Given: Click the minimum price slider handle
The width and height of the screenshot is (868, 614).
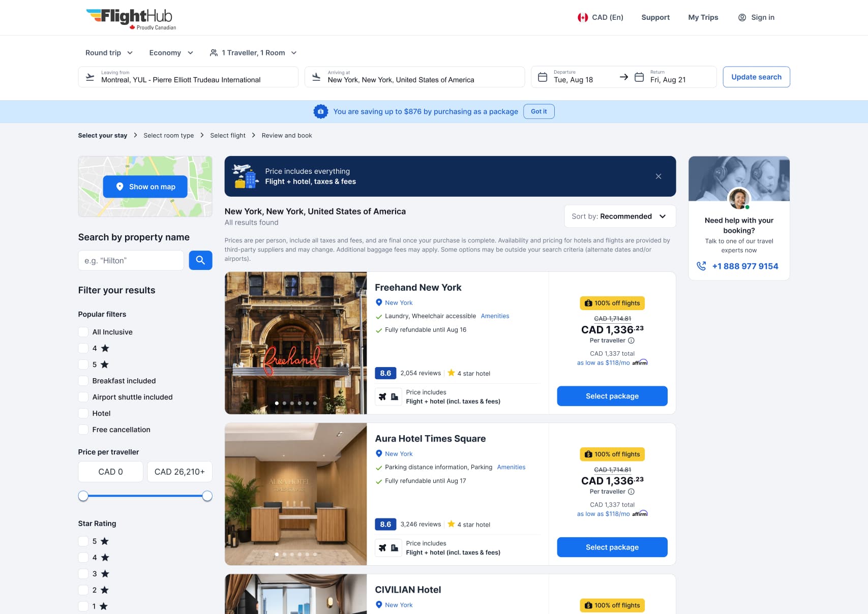Looking at the screenshot, I should click(x=83, y=496).
